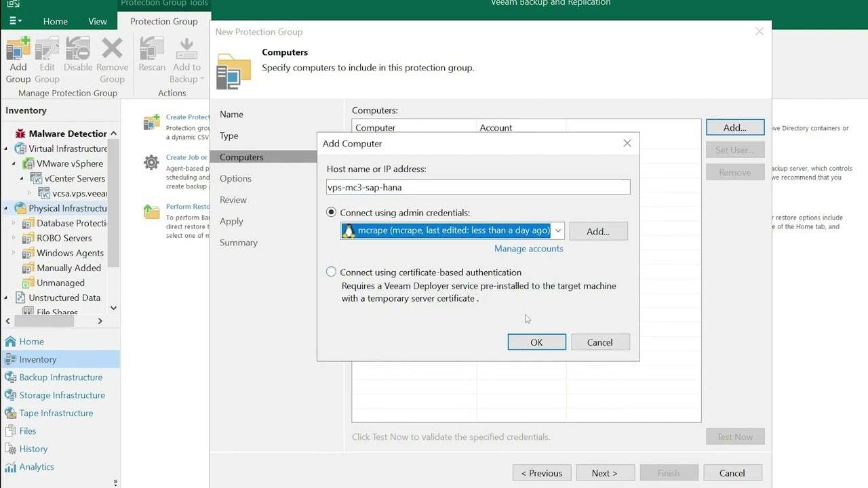Viewport: 868px width, 488px height.
Task: Open the Manage accounts link
Action: 529,249
